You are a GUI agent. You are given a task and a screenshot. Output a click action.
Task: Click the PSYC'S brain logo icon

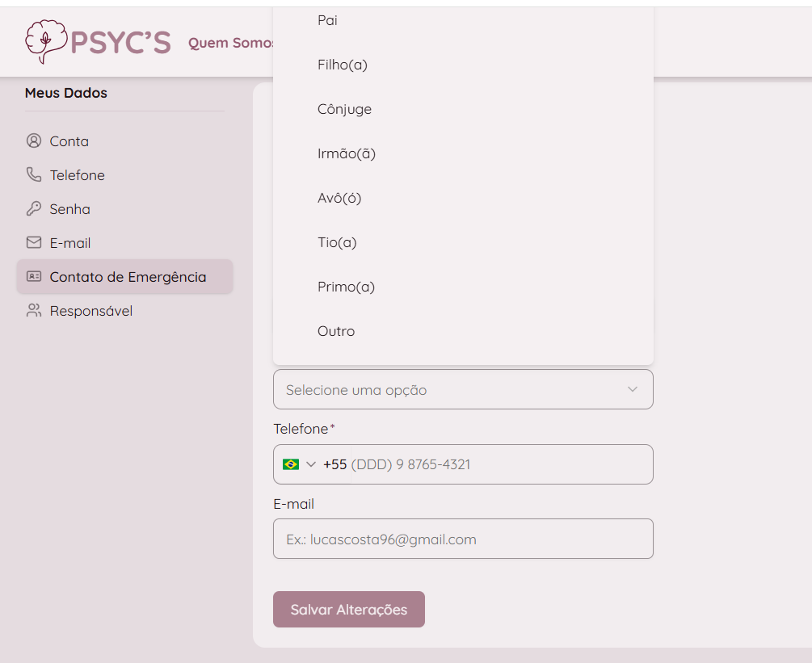tap(45, 42)
